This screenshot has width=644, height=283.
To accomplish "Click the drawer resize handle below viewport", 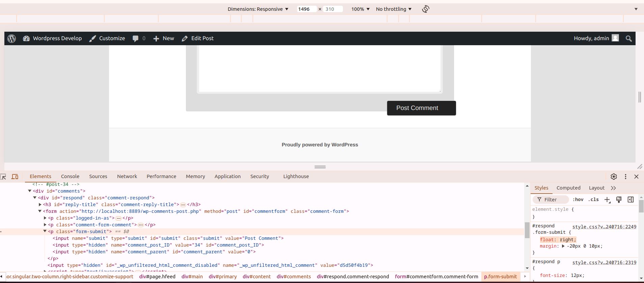I will click(320, 167).
